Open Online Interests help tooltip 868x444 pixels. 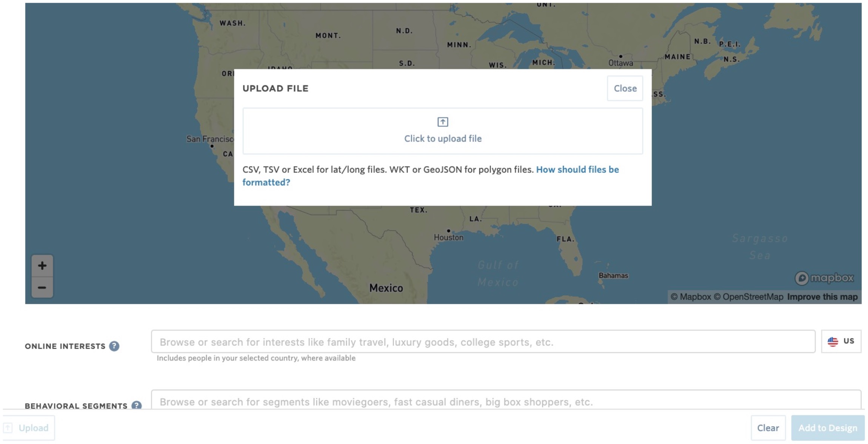(114, 346)
